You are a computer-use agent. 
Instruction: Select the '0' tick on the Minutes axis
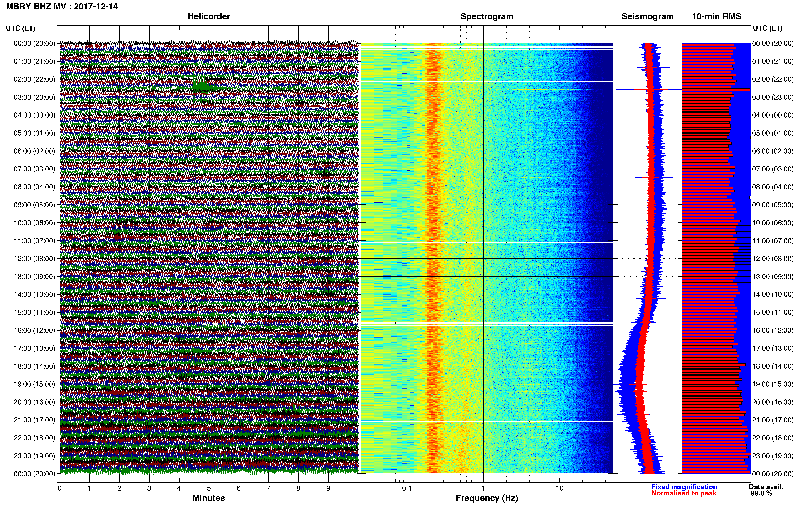point(60,488)
